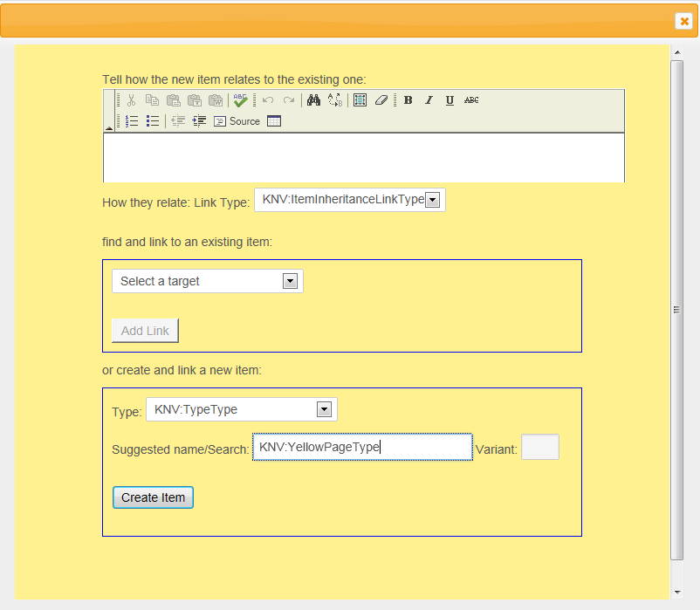Screen dimensions: 700x610
Task: Click the decrease indent icon
Action: (178, 121)
